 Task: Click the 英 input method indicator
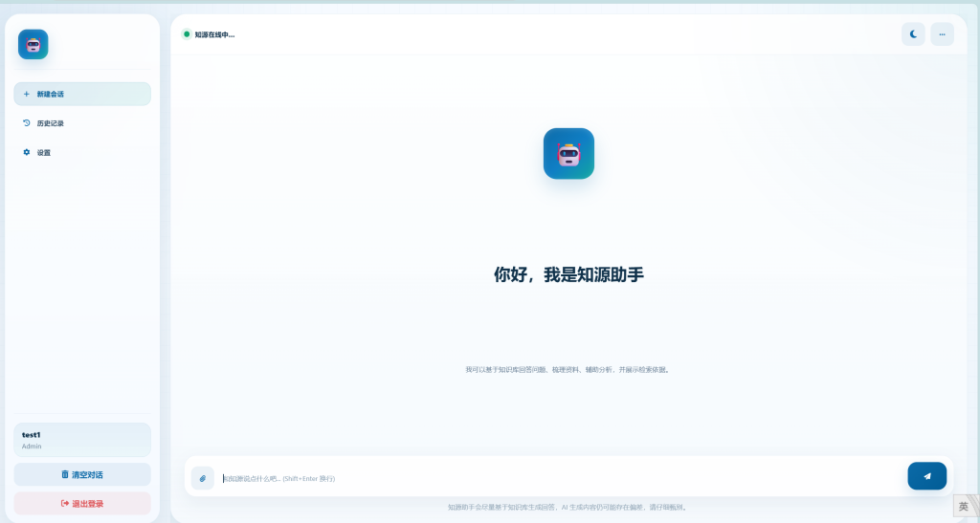coord(964,507)
